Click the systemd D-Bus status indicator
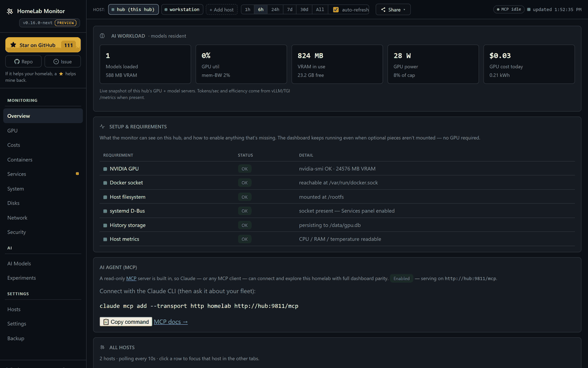The height and width of the screenshot is (368, 588). pyautogui.click(x=105, y=211)
